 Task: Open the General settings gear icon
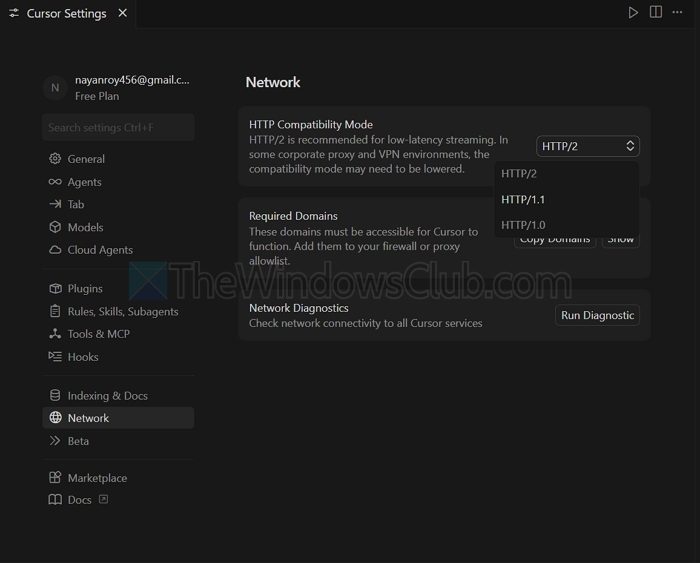(x=55, y=158)
